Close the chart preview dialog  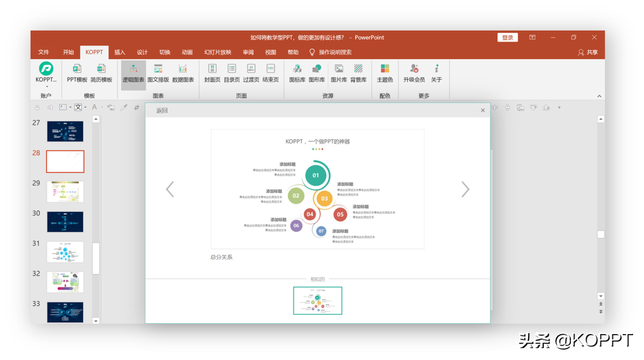[x=482, y=110]
